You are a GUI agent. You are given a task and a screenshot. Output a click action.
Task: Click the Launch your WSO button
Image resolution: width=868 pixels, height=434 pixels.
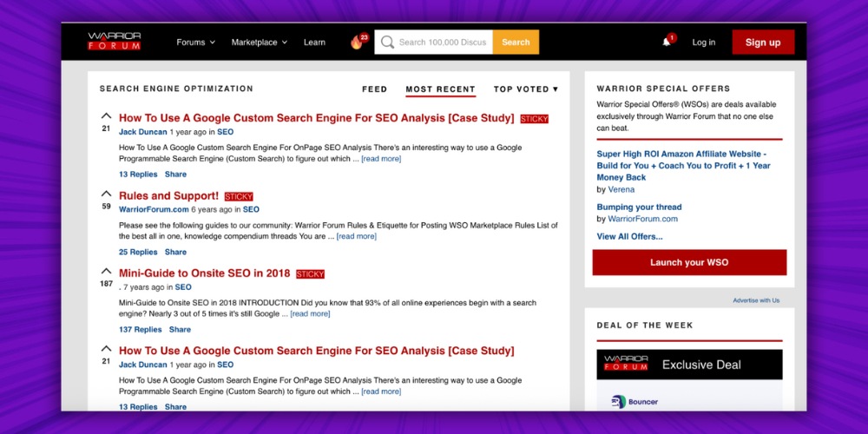point(689,262)
